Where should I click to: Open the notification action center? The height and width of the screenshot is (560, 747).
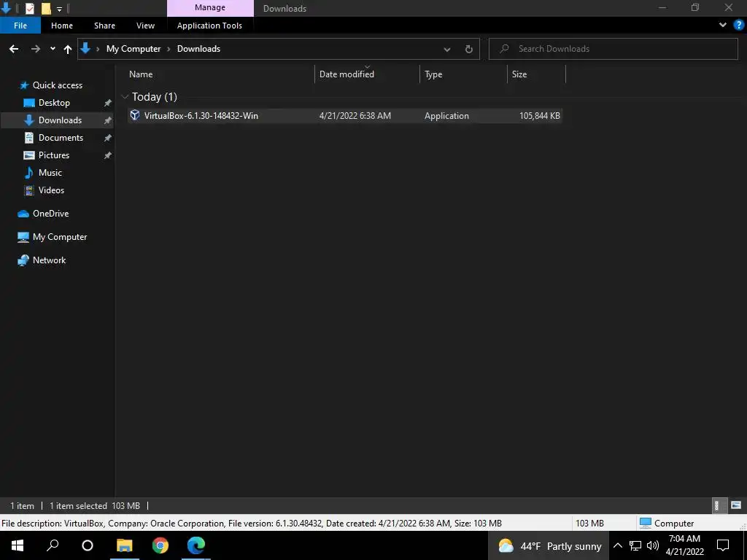tap(723, 545)
